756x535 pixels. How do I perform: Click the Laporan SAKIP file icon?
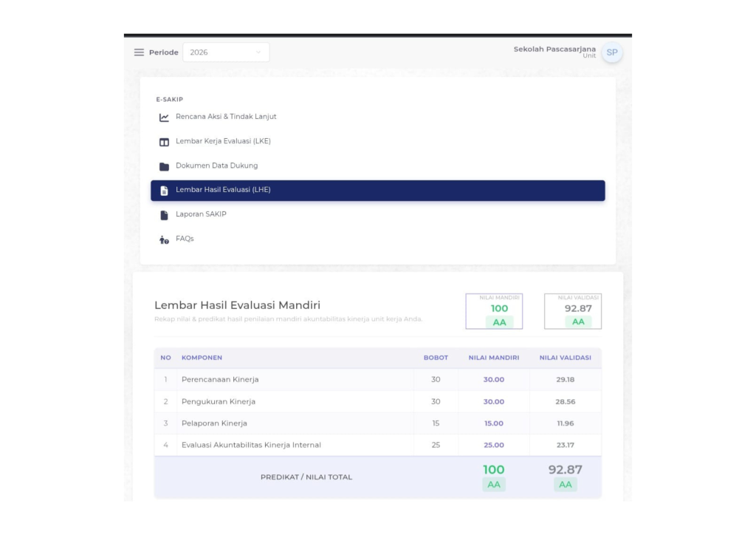164,215
